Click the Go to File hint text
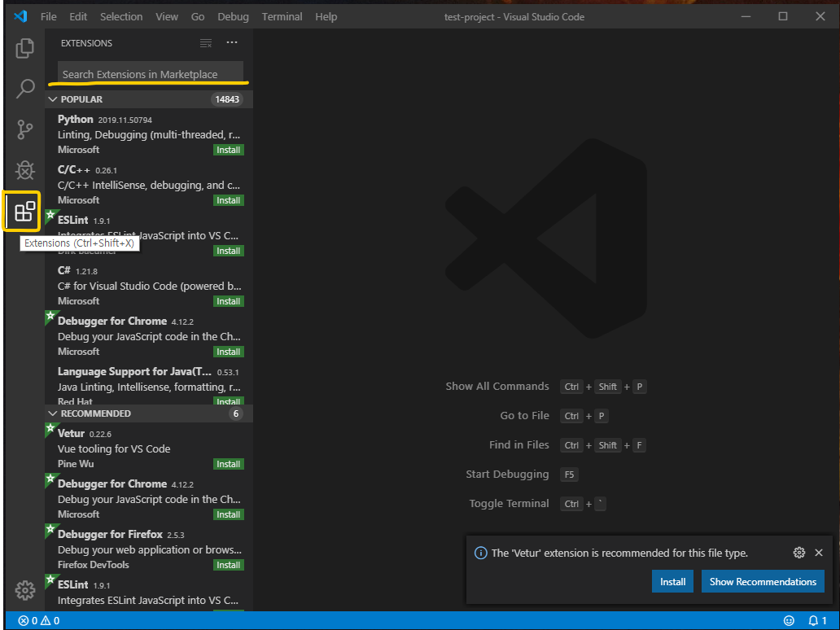Viewport: 840px width, 630px height. (524, 415)
